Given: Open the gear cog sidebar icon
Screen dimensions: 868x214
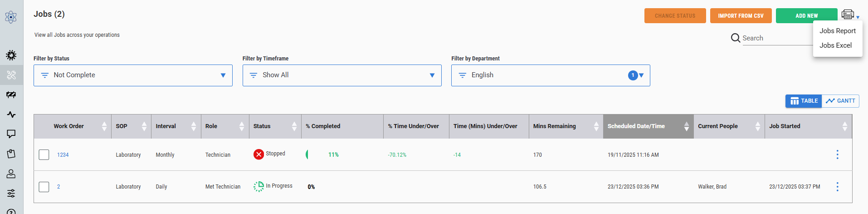Looking at the screenshot, I should pyautogui.click(x=11, y=55).
